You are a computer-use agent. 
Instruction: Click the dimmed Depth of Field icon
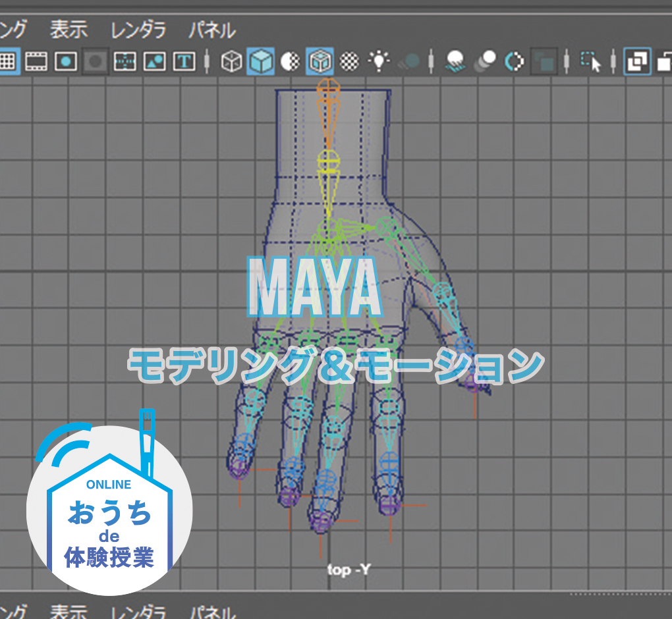[x=544, y=61]
